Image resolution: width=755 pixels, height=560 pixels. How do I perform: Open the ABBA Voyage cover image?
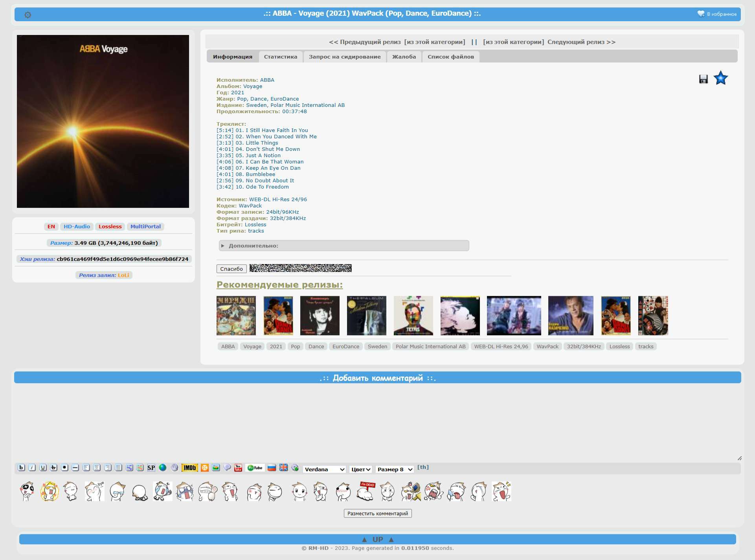pyautogui.click(x=103, y=121)
